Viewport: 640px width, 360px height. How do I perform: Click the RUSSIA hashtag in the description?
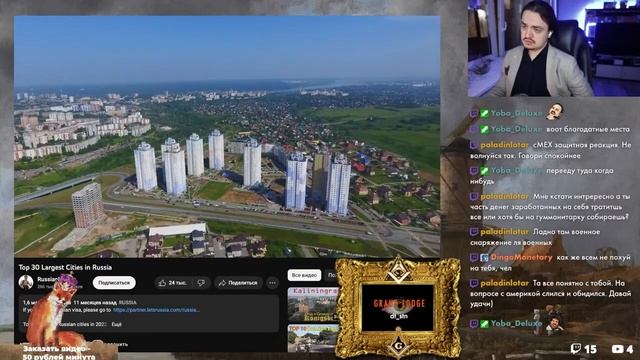pos(128,302)
